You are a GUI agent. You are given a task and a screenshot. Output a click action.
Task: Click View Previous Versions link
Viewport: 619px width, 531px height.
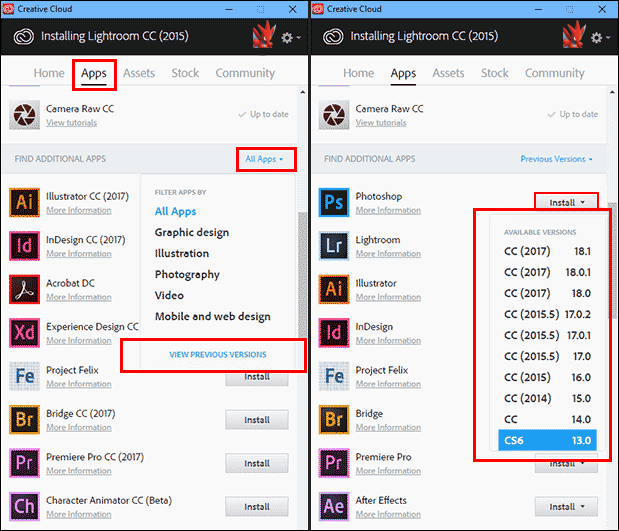[218, 355]
